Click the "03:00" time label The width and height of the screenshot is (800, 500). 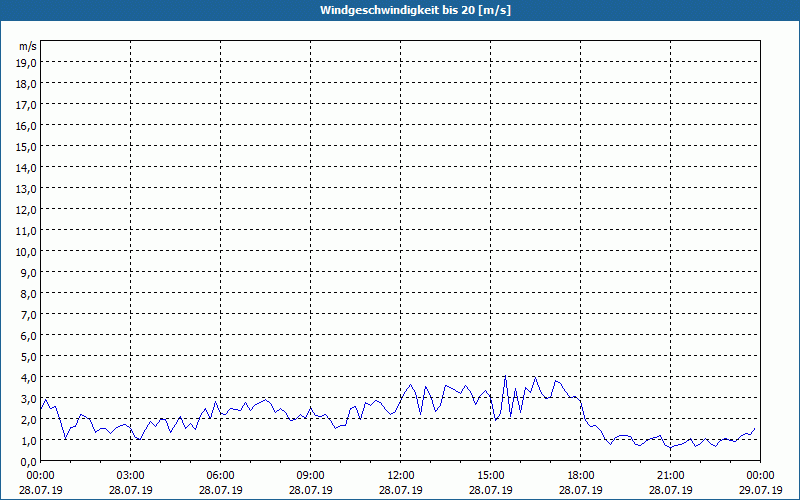(131, 476)
